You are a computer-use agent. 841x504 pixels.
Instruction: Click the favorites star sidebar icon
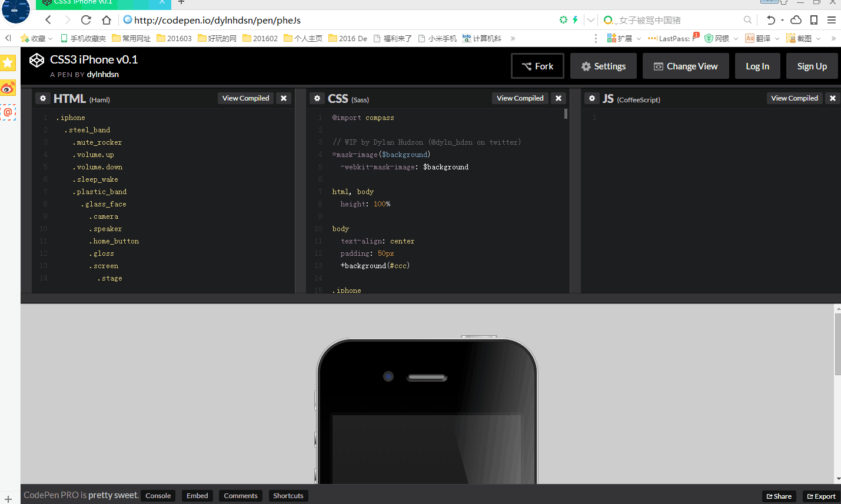8,62
